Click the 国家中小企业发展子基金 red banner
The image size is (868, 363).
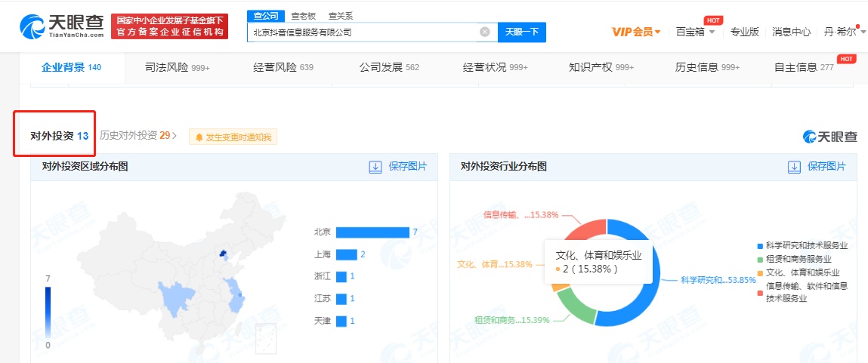(170, 26)
